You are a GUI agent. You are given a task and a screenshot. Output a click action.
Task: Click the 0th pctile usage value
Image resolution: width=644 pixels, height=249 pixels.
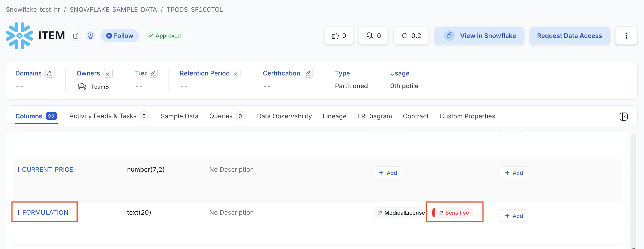click(x=404, y=86)
